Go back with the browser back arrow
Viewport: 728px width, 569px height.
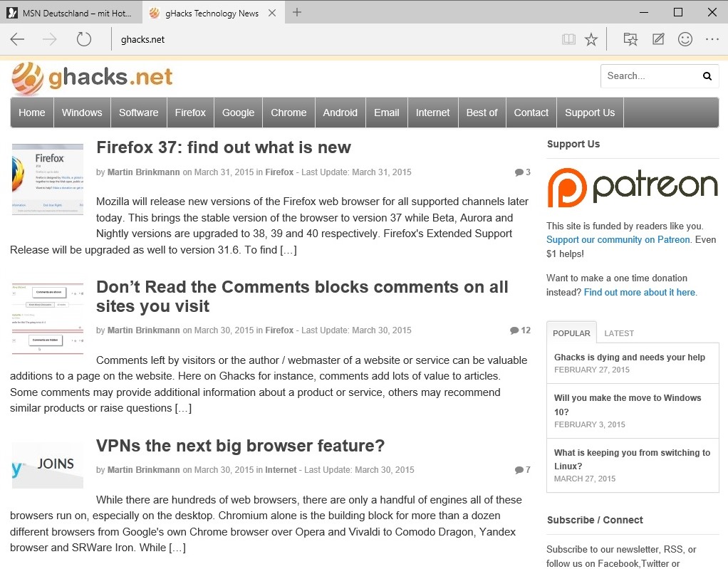tap(17, 39)
